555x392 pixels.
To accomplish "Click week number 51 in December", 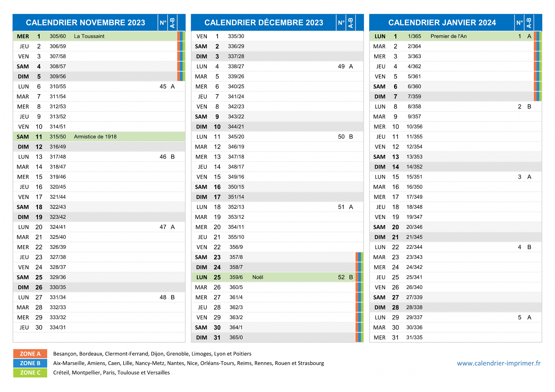I will [341, 207].
